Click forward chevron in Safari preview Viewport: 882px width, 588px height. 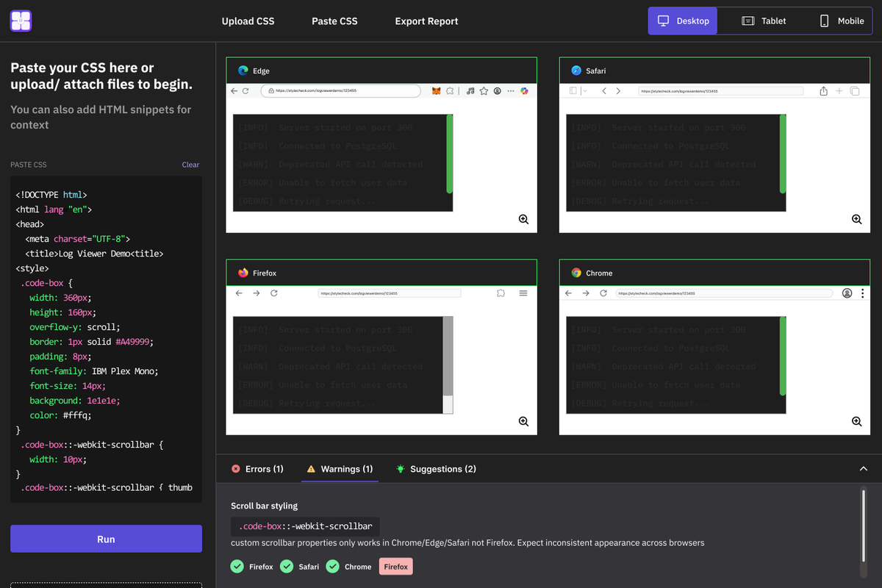click(618, 91)
